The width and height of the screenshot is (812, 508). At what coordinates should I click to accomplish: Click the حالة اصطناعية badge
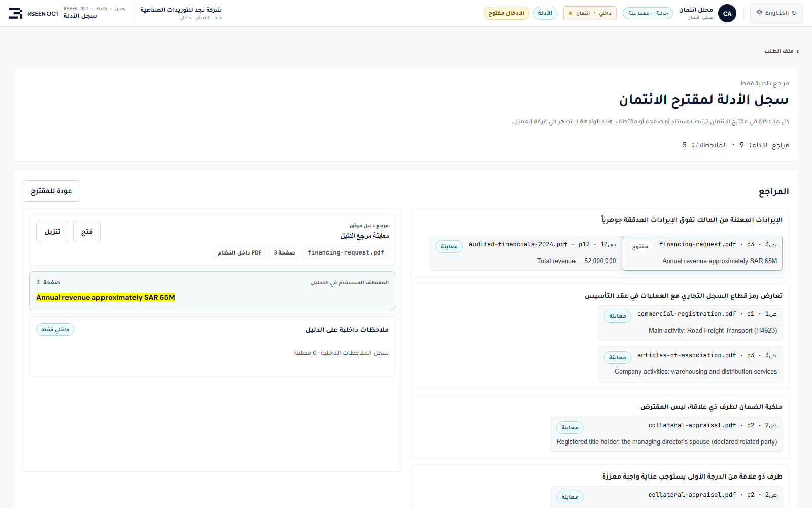click(648, 13)
